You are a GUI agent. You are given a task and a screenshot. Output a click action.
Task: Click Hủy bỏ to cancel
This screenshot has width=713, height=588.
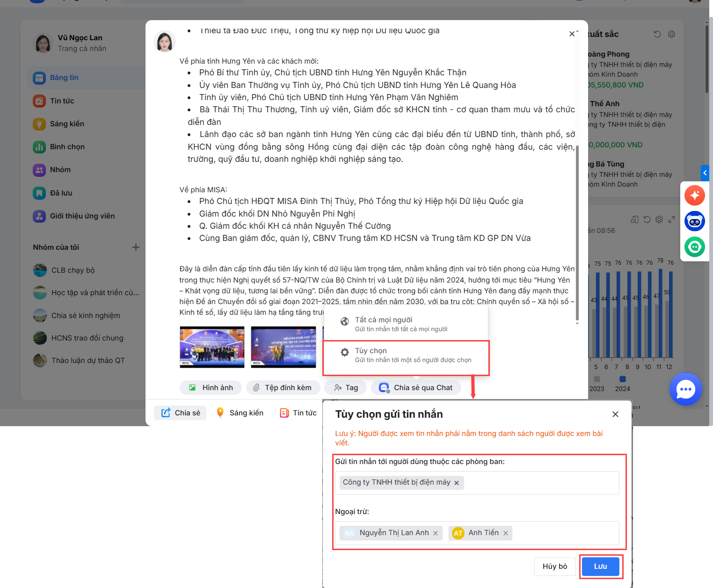coord(555,566)
